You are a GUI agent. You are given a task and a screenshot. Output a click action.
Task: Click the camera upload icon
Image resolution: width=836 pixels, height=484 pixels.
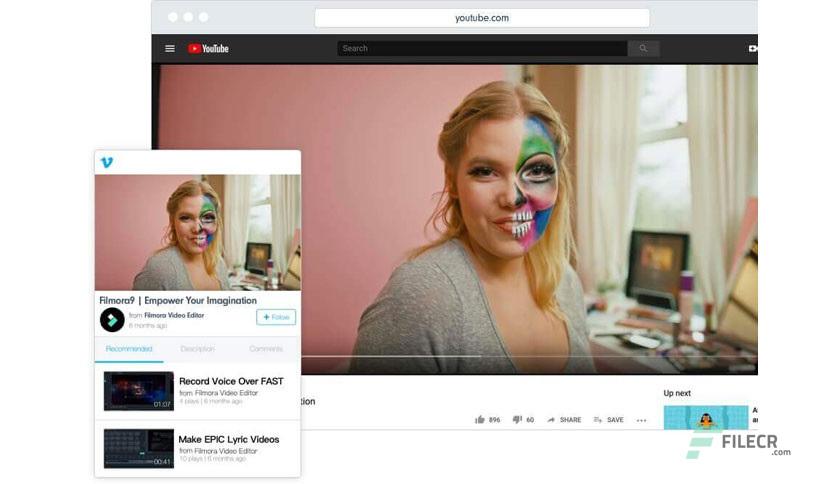click(x=753, y=49)
